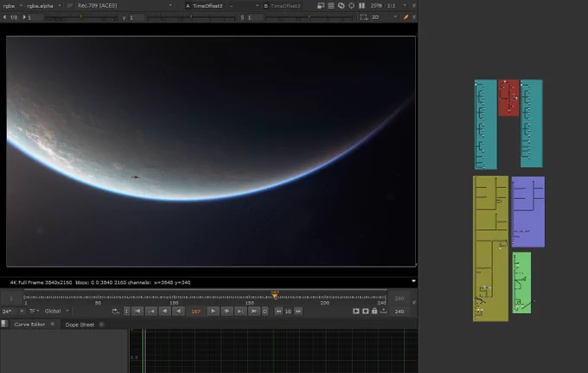The height and width of the screenshot is (373, 588).
Task: Click the saturation slider in viewer controls
Action: click(x=309, y=17)
